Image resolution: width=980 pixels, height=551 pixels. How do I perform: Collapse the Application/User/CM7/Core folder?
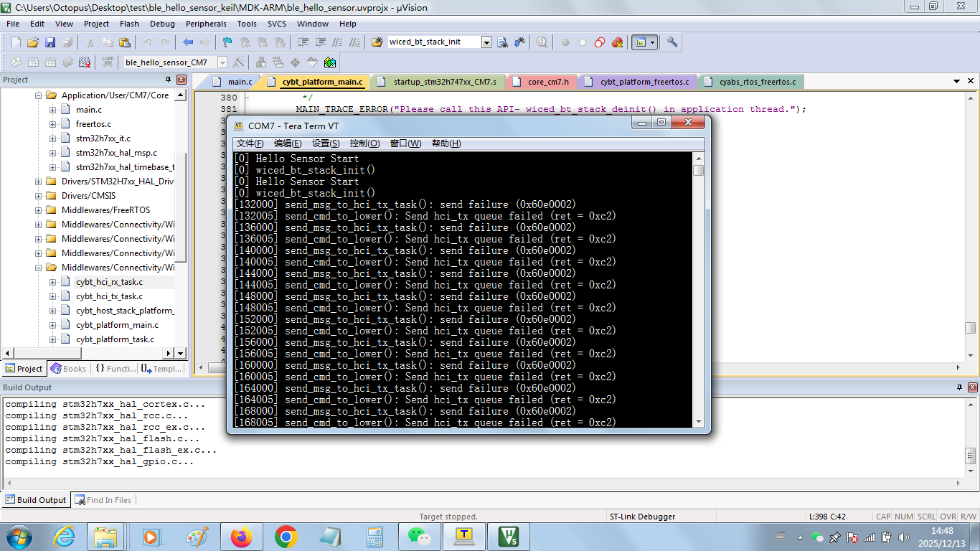(39, 95)
